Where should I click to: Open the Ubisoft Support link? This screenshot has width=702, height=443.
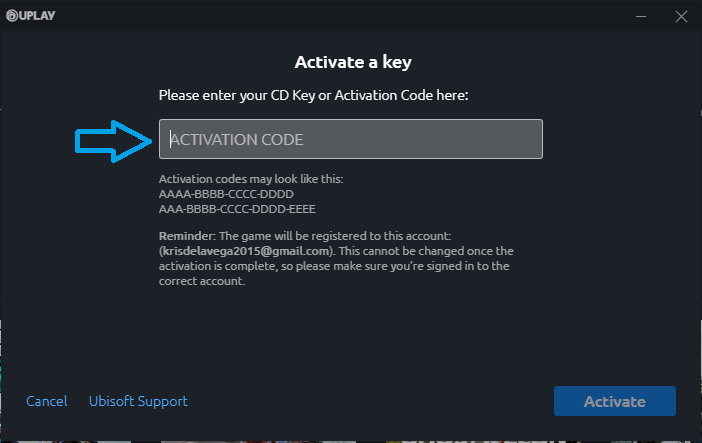pyautogui.click(x=138, y=401)
